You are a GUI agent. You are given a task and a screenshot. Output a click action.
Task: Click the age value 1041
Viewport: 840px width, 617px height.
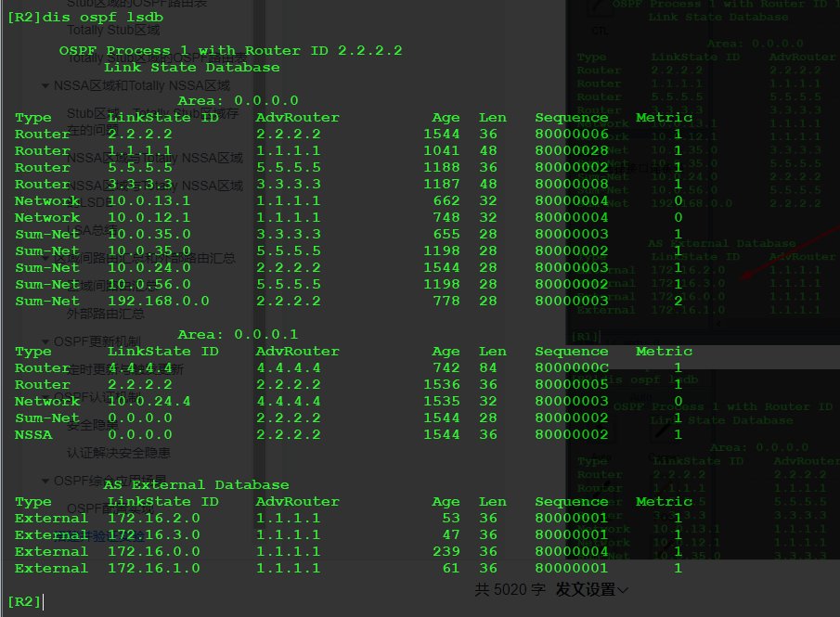(442, 150)
